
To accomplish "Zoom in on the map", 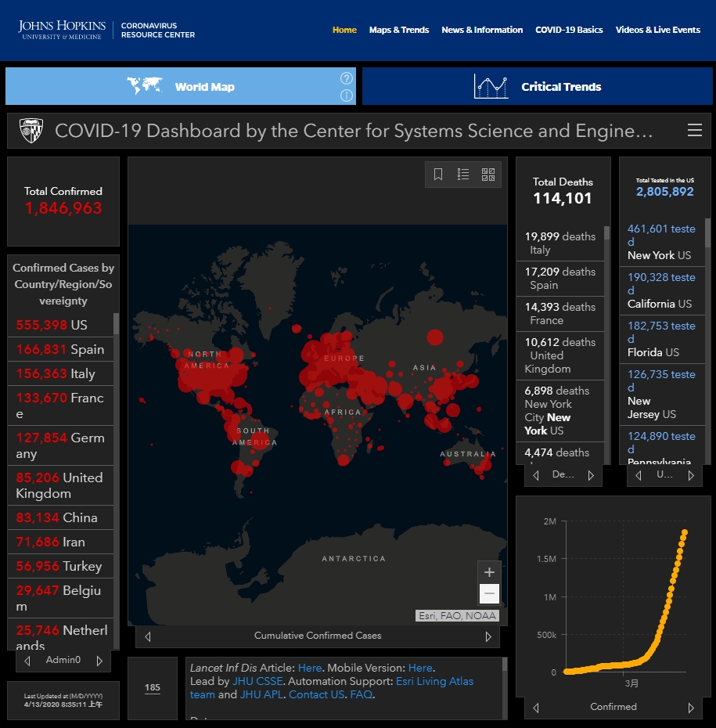I will 489,572.
